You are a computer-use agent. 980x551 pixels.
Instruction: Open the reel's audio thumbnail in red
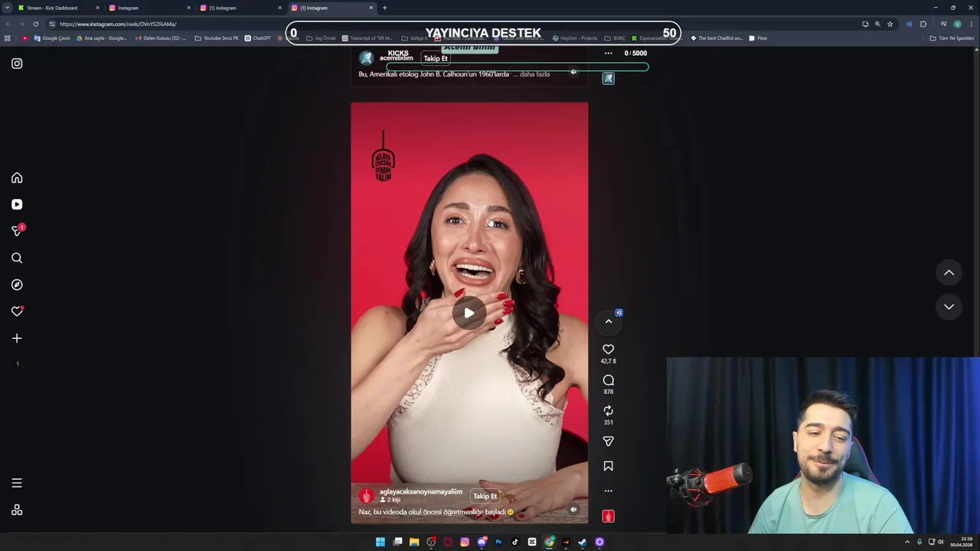tap(609, 517)
